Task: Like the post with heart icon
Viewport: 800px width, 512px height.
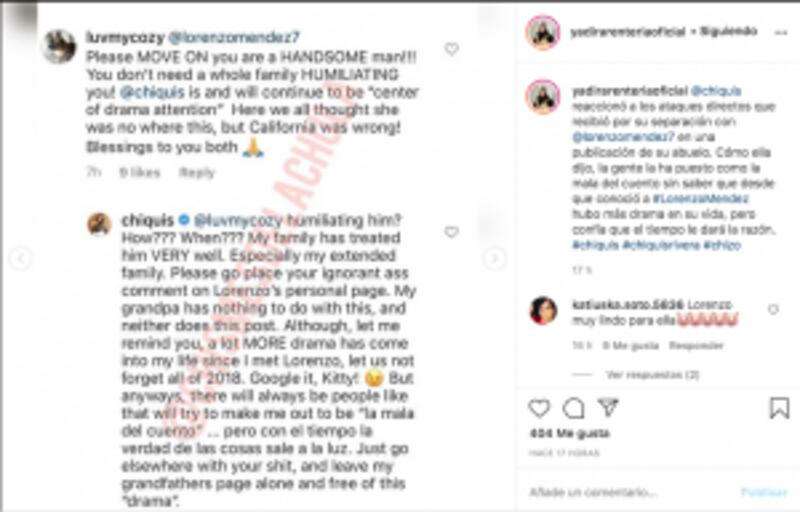Action: (x=539, y=408)
